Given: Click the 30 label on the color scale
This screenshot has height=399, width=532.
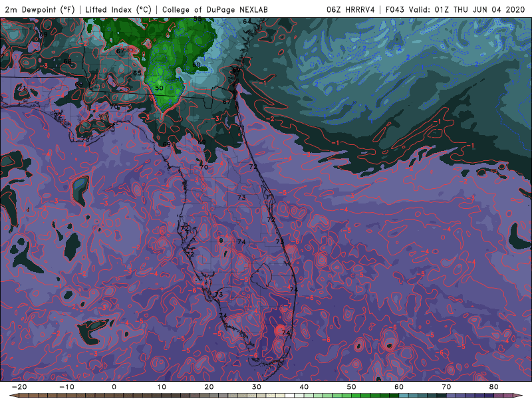Looking at the screenshot, I should pos(257,387).
